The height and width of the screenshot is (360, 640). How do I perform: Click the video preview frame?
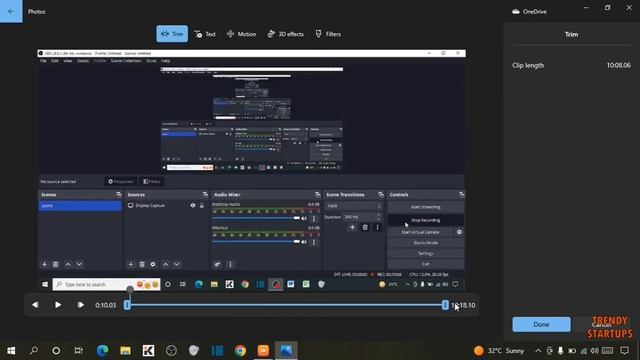pyautogui.click(x=251, y=171)
